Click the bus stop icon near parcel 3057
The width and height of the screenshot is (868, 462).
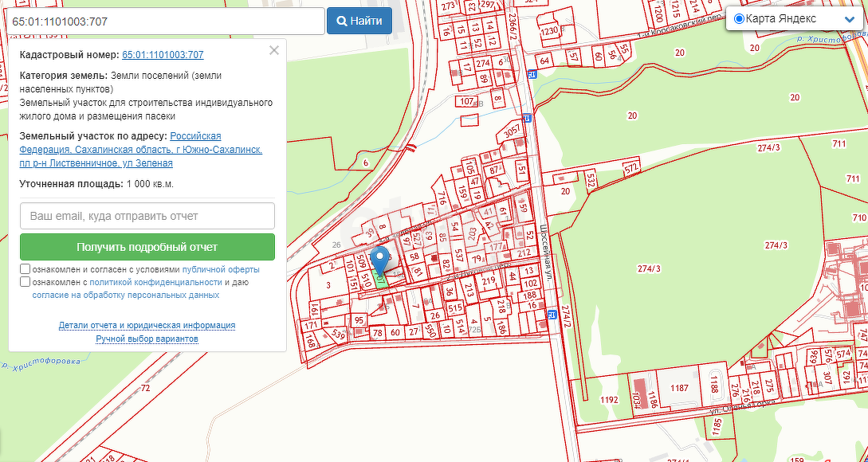527,118
